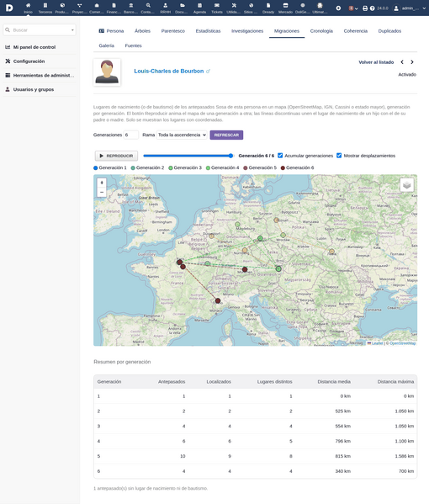Viewport: 429px width, 504px height.
Task: Click the Generación 6 dark red legend swatch
Action: (283, 167)
